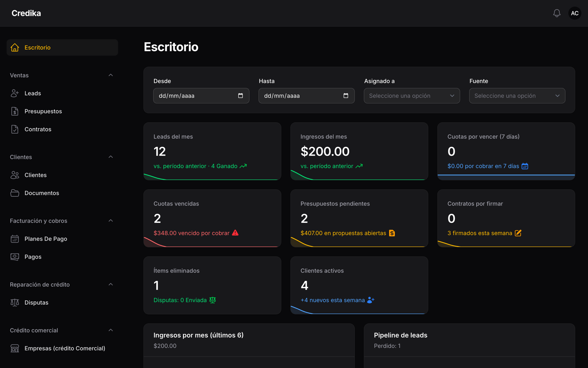588x368 pixels.
Task: Open Disputas from sidebar
Action: [62, 302]
